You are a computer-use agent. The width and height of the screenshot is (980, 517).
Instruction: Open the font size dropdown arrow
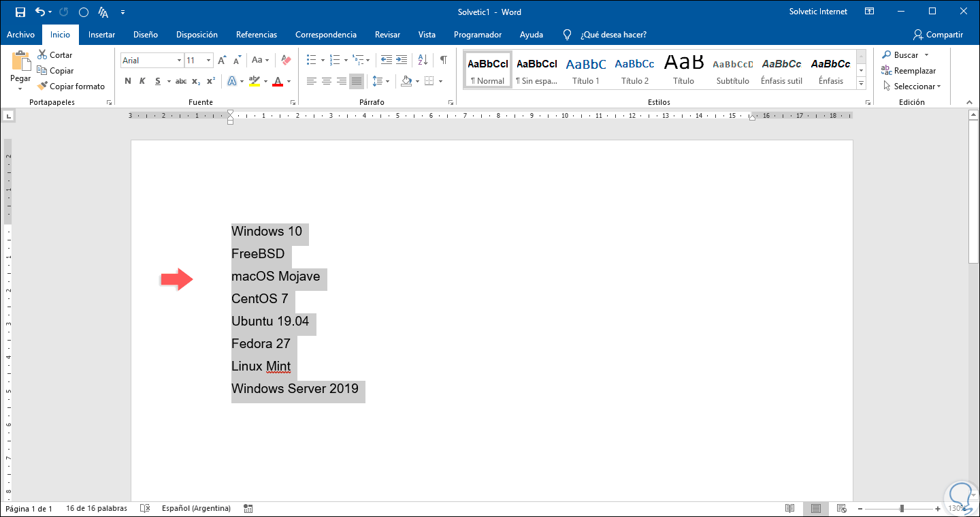click(208, 61)
